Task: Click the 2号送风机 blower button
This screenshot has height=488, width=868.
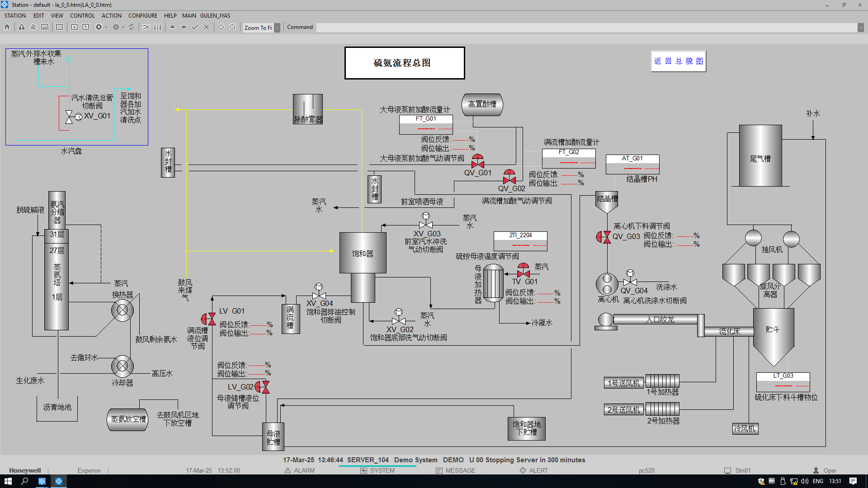Action: point(624,410)
